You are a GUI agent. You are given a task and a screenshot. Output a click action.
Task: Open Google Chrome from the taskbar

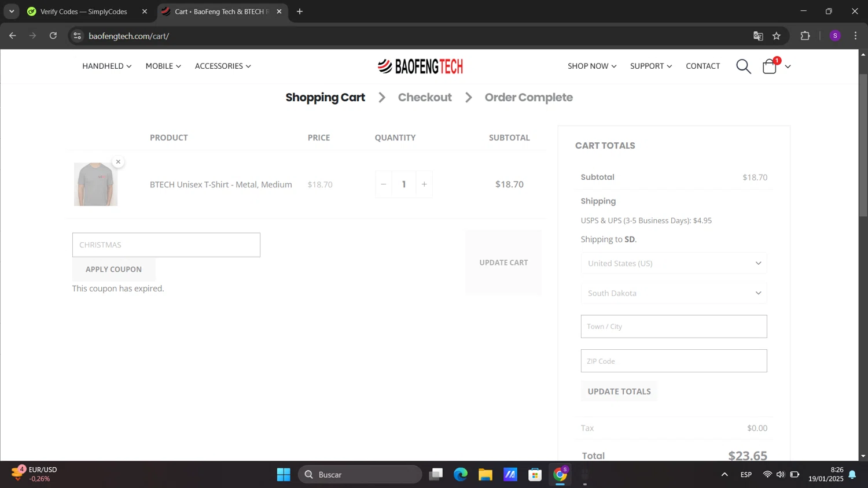coord(560,475)
